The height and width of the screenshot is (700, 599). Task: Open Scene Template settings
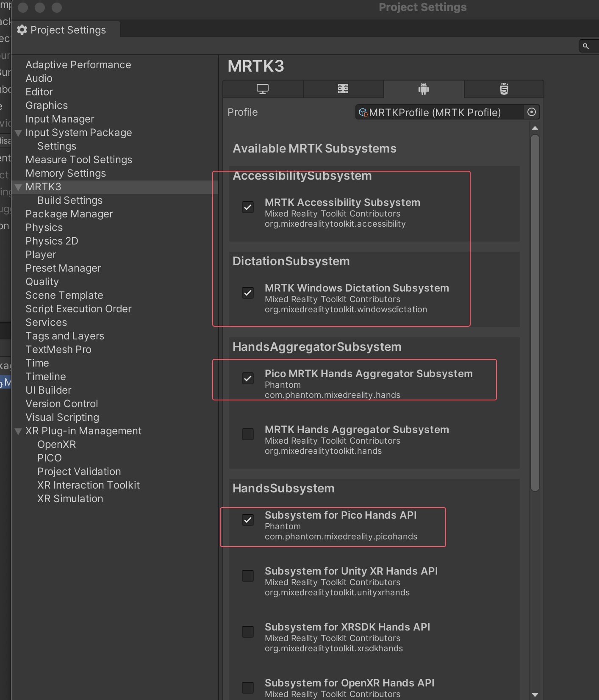click(64, 295)
